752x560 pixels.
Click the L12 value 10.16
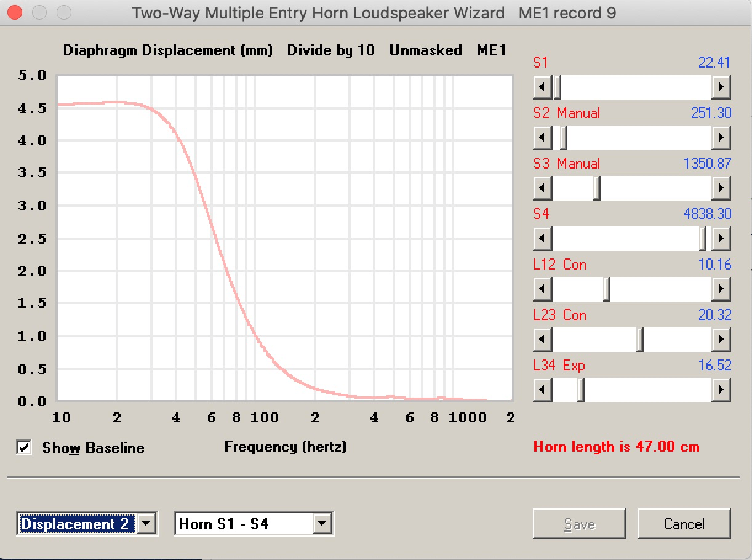[714, 265]
